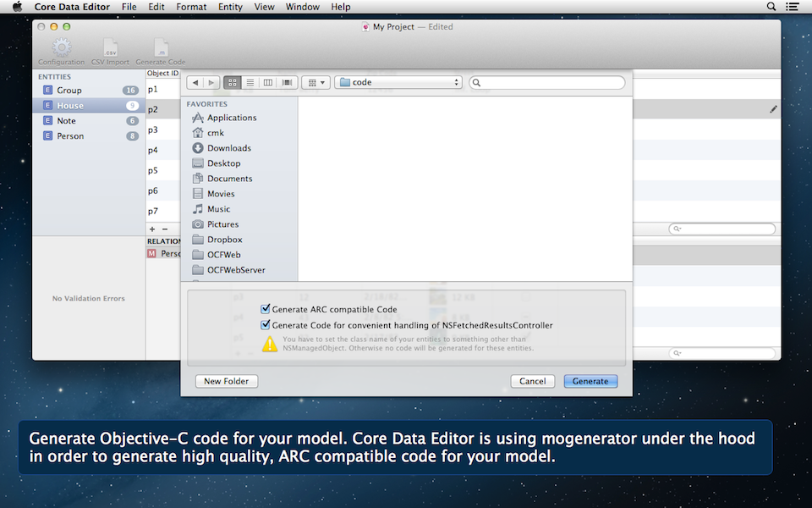
Task: Open the Format menu
Action: [191, 7]
